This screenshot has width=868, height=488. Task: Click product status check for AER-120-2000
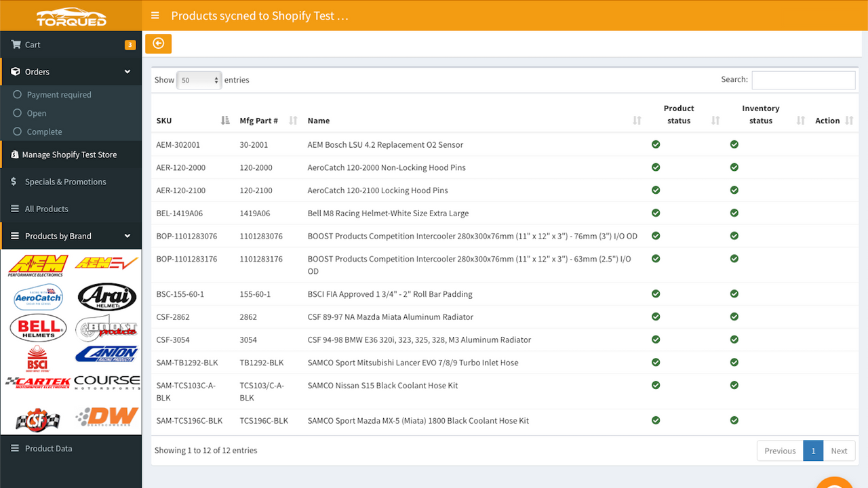(x=656, y=167)
